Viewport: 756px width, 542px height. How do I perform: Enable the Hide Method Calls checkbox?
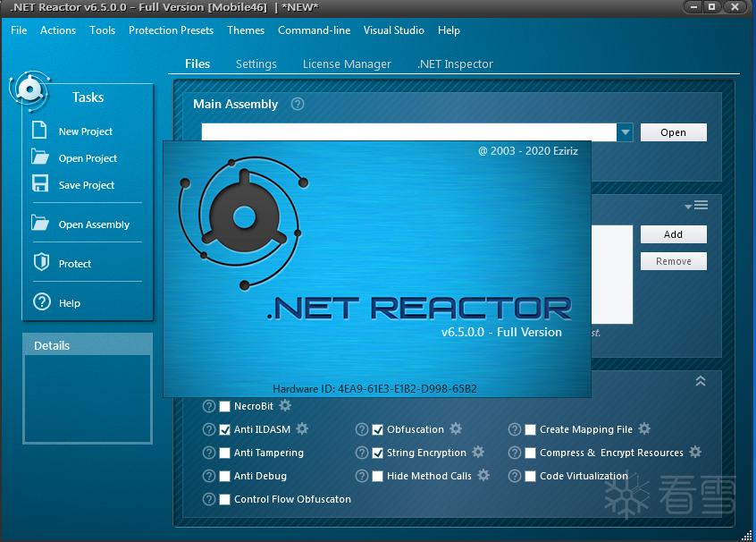point(377,477)
